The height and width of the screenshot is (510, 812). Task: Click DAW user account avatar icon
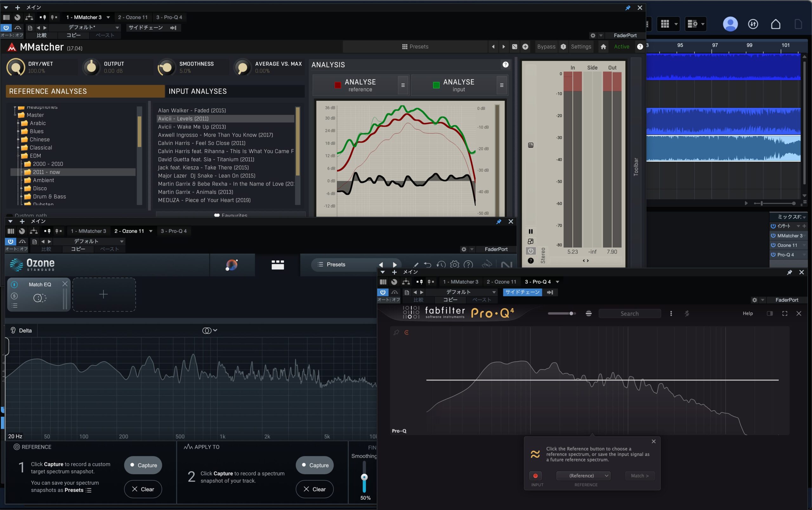(730, 24)
